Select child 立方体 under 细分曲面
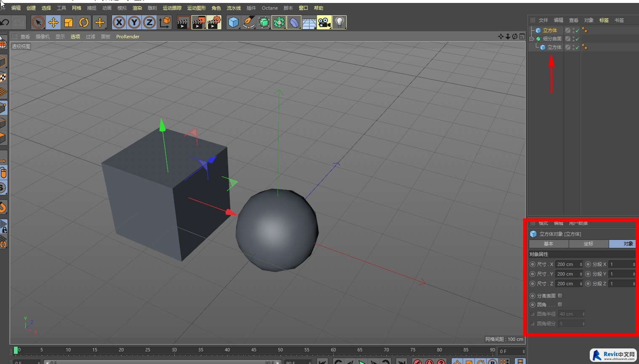The width and height of the screenshot is (639, 364). point(554,47)
